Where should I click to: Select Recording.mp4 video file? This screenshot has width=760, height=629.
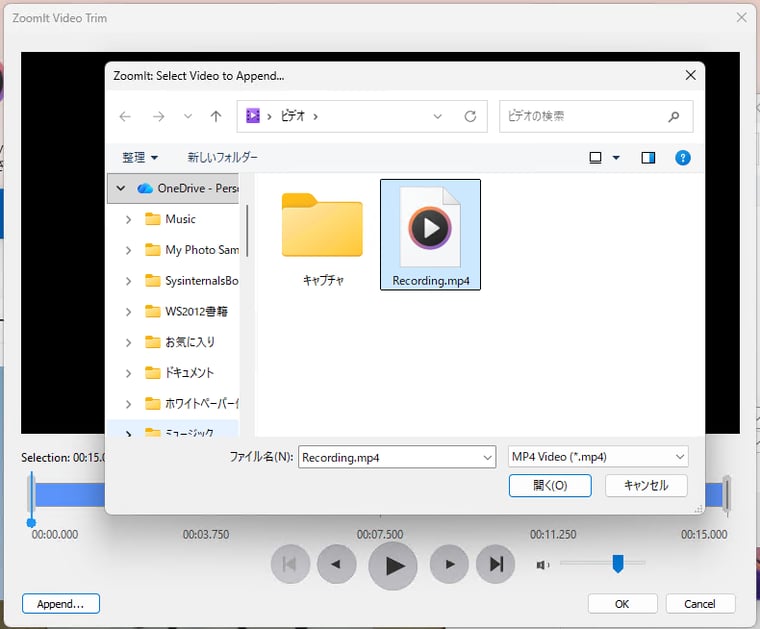pyautogui.click(x=430, y=235)
